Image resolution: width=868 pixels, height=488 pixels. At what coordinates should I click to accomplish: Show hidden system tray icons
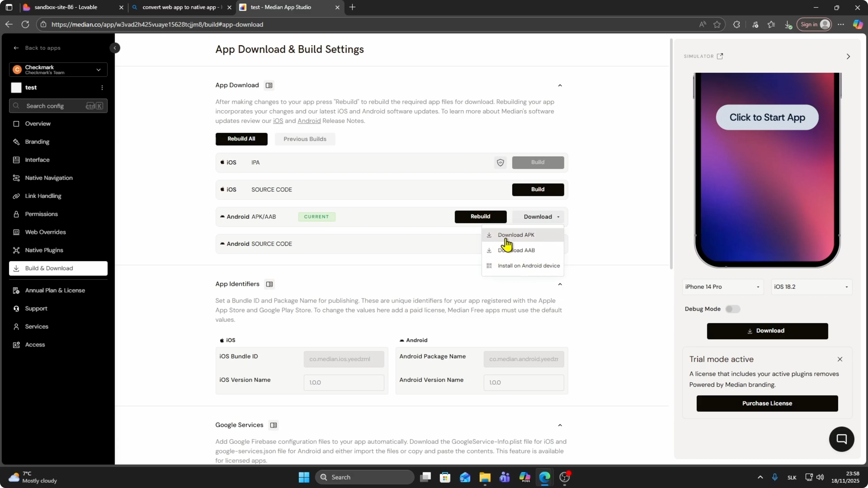760,477
